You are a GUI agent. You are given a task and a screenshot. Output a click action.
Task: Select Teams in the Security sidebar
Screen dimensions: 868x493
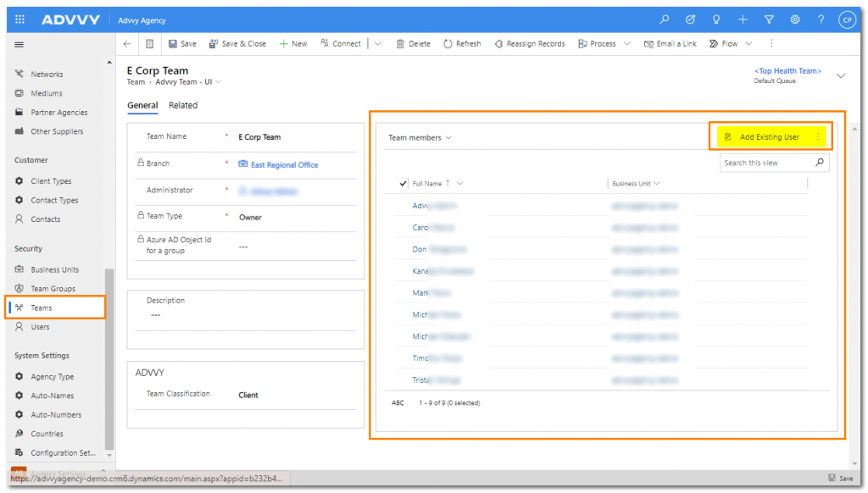42,307
